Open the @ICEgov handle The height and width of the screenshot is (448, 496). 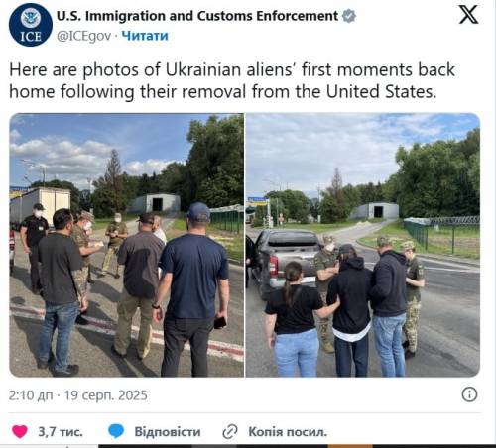point(83,36)
